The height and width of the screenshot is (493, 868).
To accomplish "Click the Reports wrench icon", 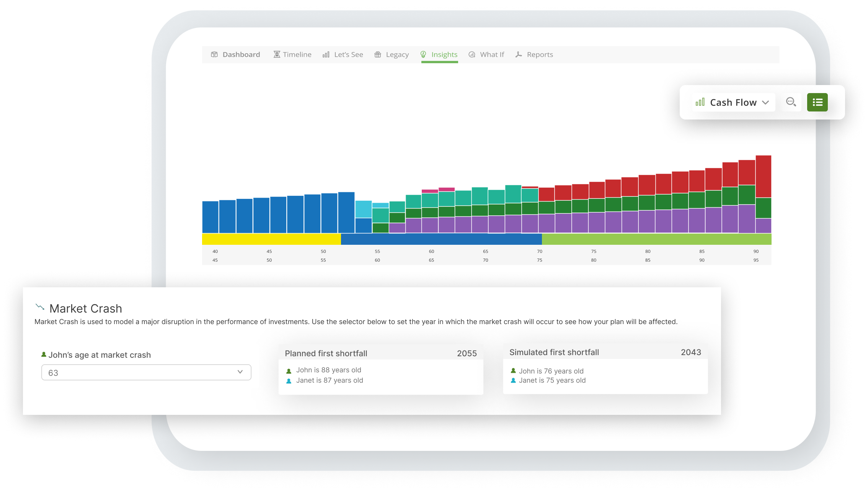I will (x=519, y=54).
